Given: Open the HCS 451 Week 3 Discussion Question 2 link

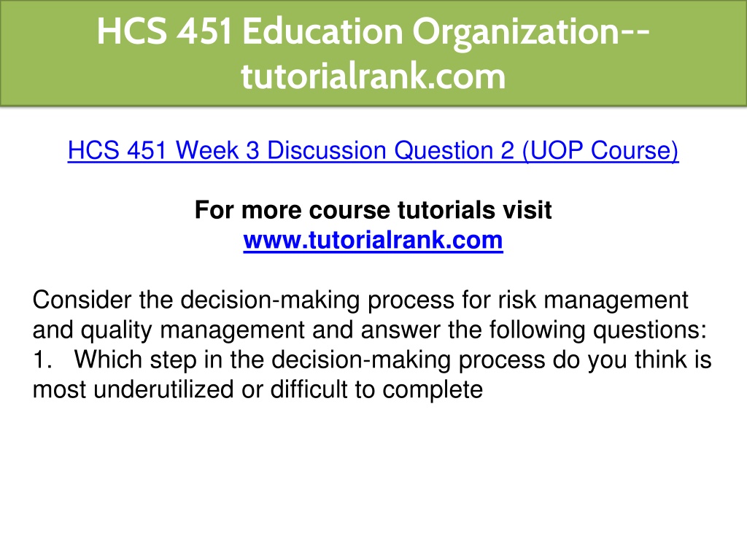Looking at the screenshot, I should coord(373,150).
